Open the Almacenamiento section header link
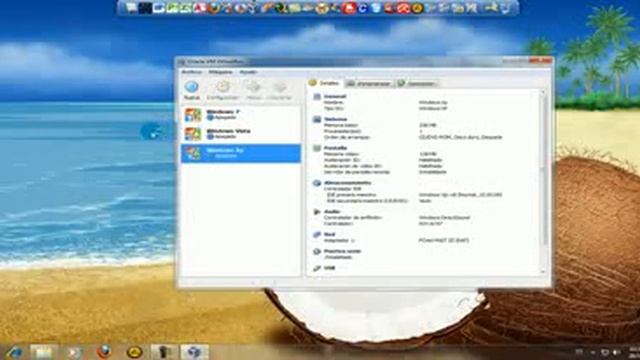Viewport: 640px width, 360px height. click(x=347, y=183)
